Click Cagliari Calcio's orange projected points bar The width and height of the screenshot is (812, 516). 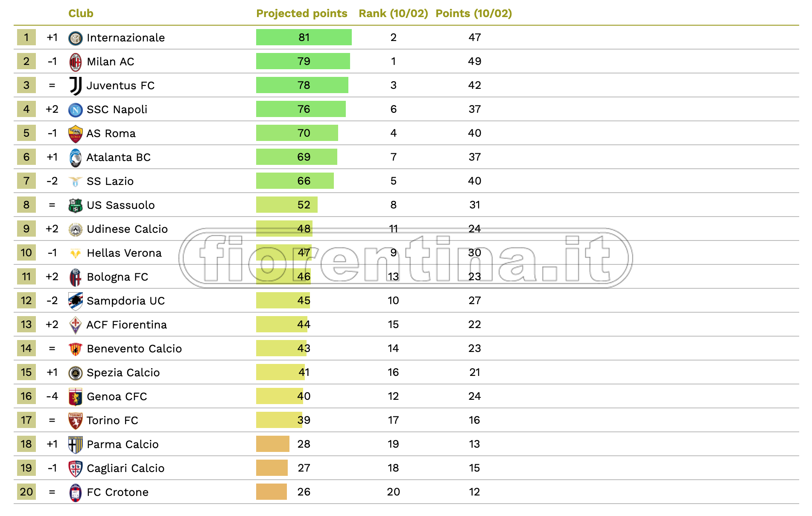[x=272, y=468]
